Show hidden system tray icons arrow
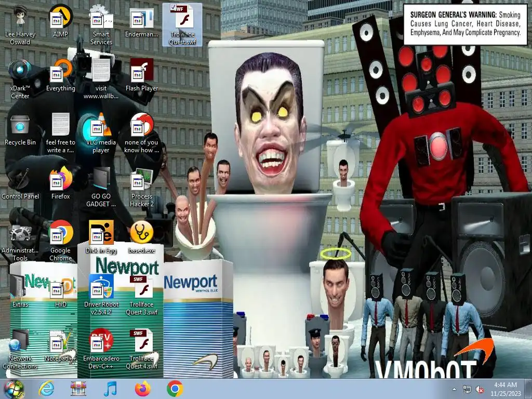 pos(454,389)
